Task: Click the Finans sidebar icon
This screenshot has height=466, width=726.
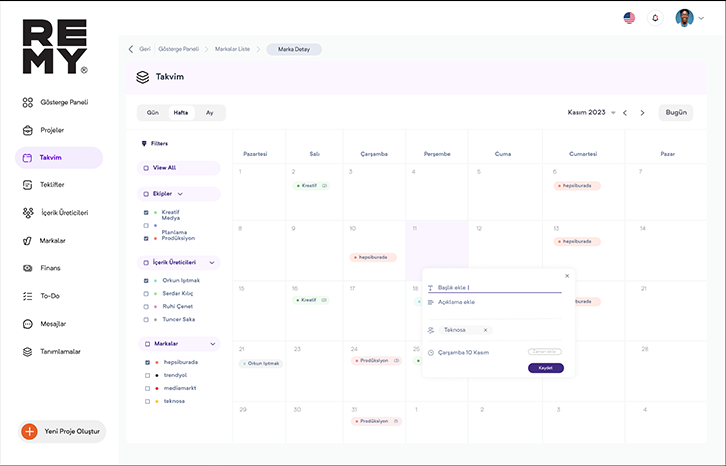Action: coord(28,268)
